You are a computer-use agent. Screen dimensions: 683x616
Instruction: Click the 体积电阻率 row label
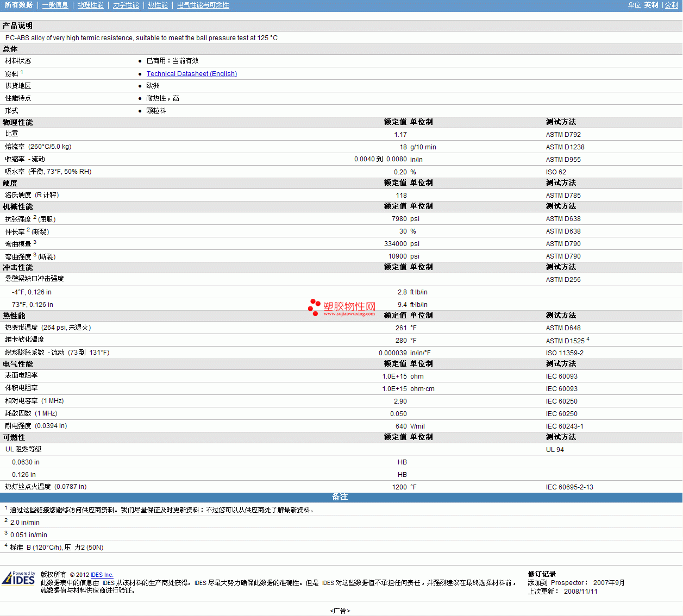pos(22,388)
